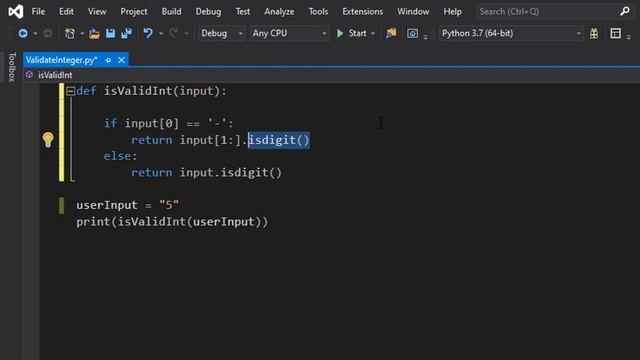Expand the Start button dropdown arrow
The height and width of the screenshot is (360, 640).
(373, 33)
